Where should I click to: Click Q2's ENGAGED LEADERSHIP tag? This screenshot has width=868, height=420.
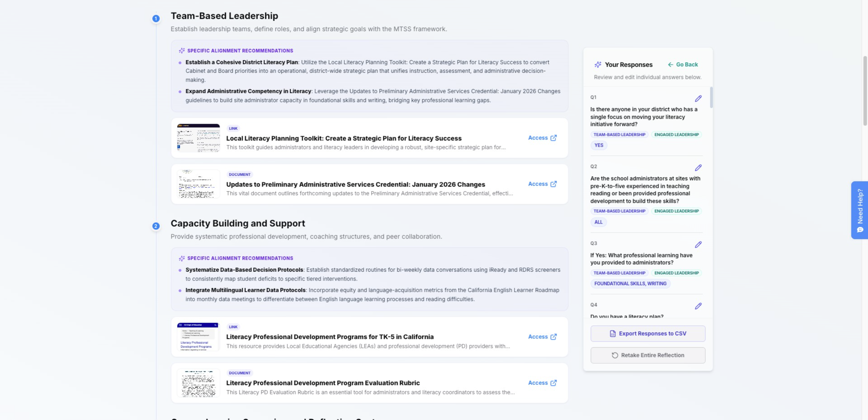pos(676,211)
